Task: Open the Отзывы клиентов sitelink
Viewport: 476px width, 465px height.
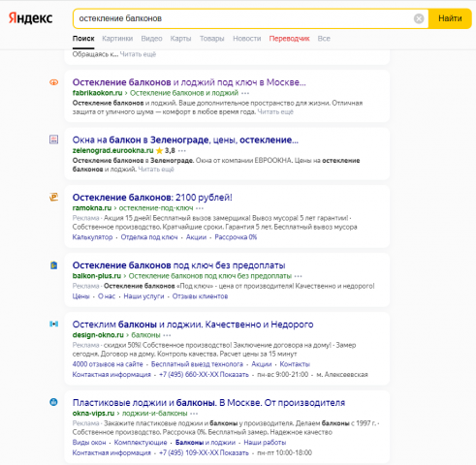Action: coord(200,296)
